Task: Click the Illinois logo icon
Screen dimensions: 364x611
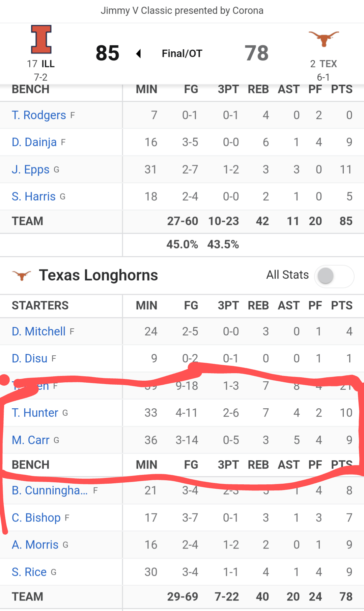Action: (41, 40)
